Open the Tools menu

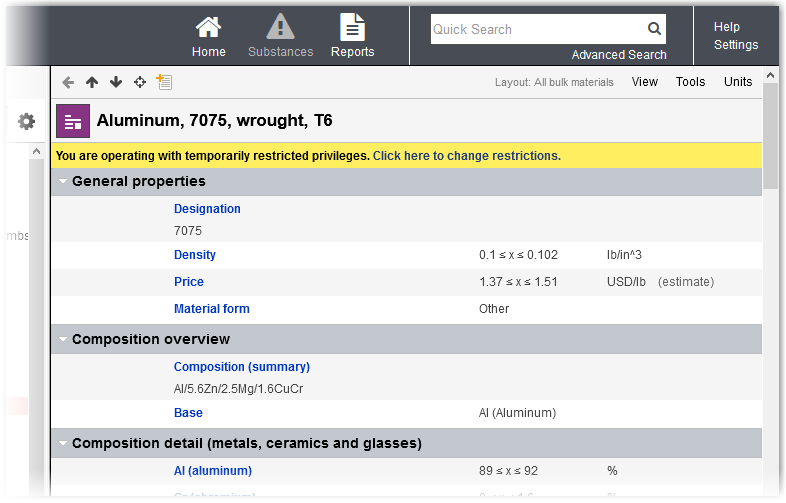click(x=690, y=82)
